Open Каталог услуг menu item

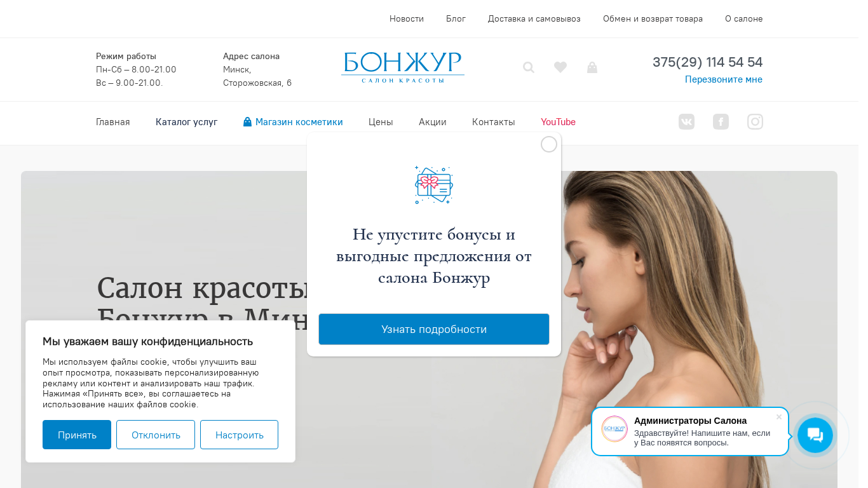click(187, 122)
